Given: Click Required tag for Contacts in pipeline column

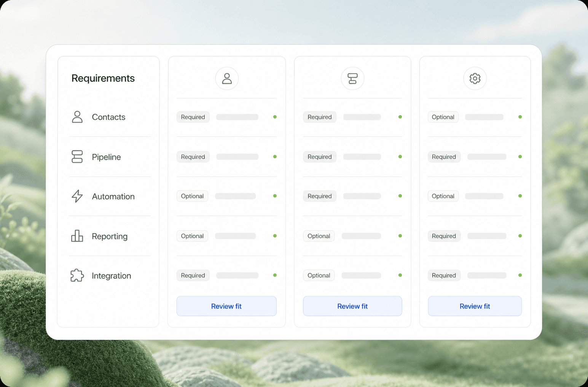Looking at the screenshot, I should click(320, 117).
